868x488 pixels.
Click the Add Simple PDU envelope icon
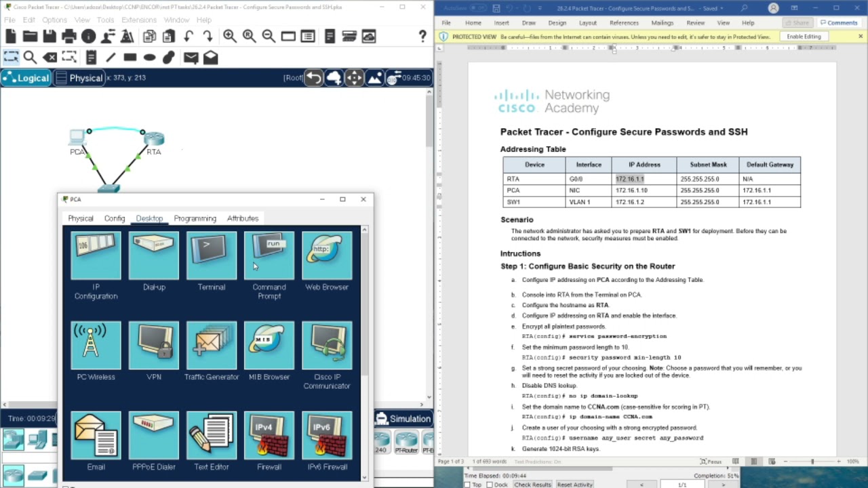click(191, 58)
